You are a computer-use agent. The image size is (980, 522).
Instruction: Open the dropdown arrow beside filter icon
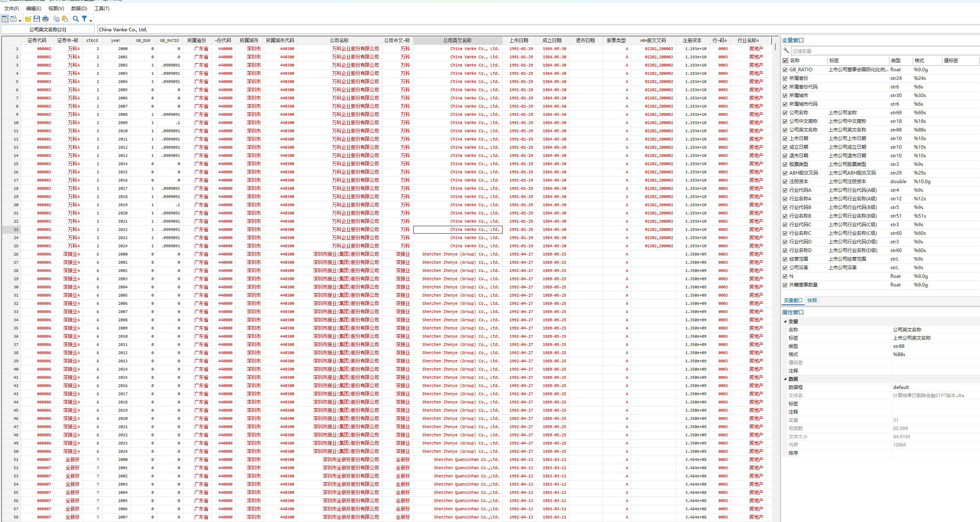(x=91, y=20)
